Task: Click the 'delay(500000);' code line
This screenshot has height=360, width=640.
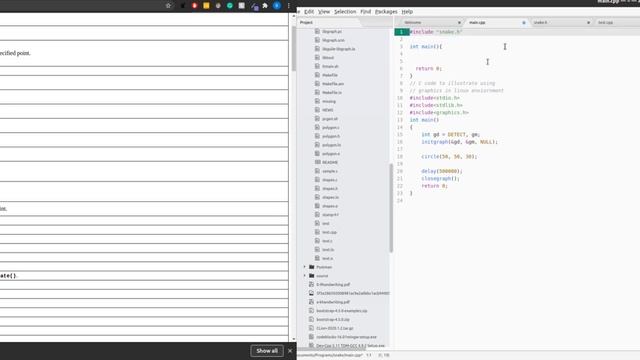Action: point(442,171)
